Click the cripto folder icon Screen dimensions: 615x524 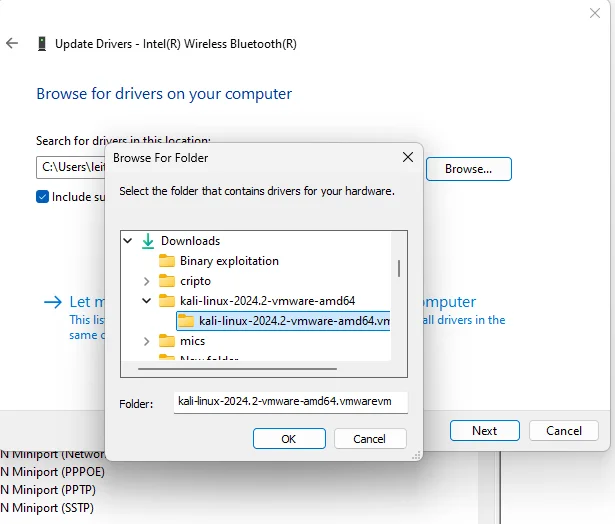(167, 281)
